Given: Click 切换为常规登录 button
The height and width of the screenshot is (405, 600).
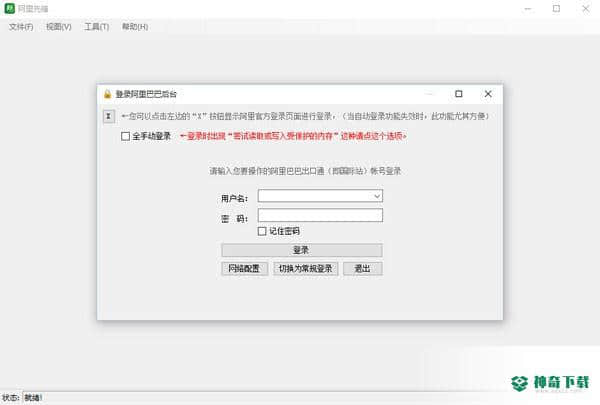Looking at the screenshot, I should click(305, 269).
